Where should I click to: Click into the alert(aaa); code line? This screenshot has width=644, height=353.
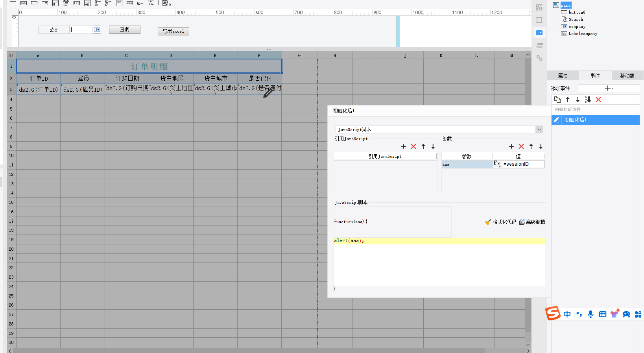point(439,241)
